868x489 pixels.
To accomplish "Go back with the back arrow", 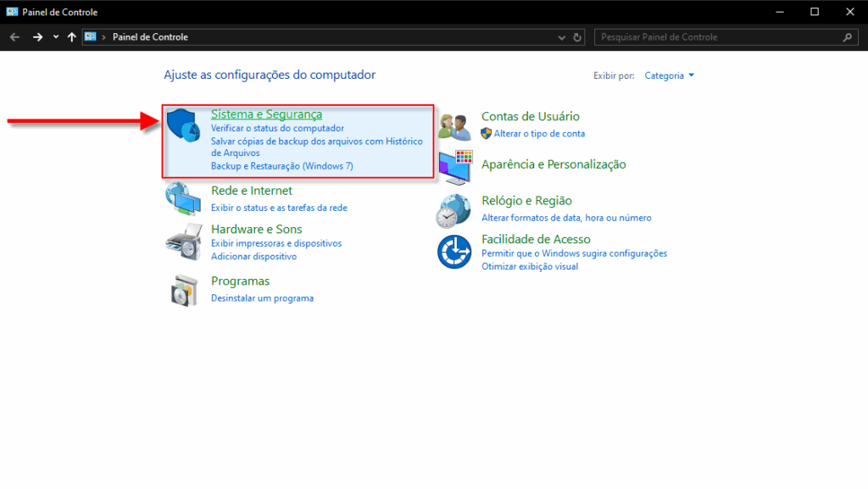I will (x=15, y=37).
